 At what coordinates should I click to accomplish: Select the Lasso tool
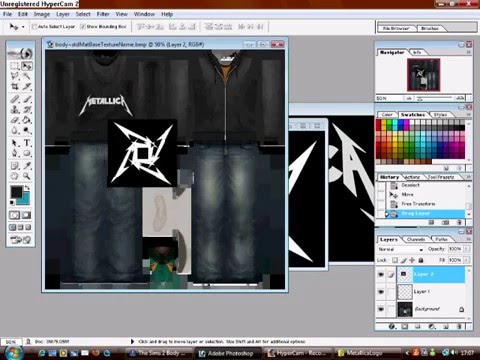coord(14,76)
